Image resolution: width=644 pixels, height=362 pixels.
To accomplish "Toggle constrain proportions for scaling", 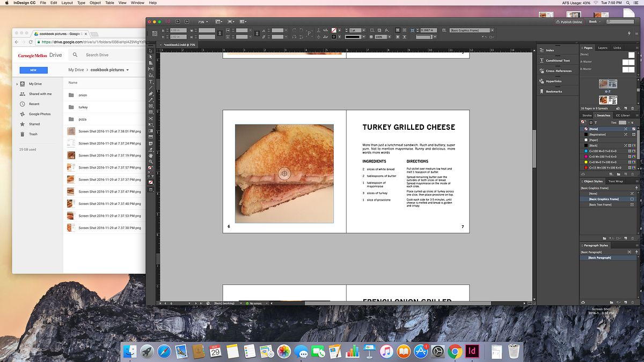I will point(257,33).
